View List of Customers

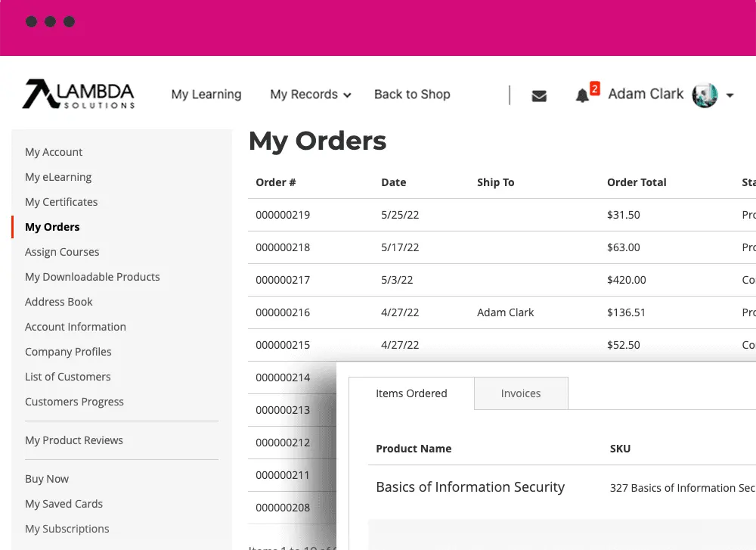click(67, 377)
